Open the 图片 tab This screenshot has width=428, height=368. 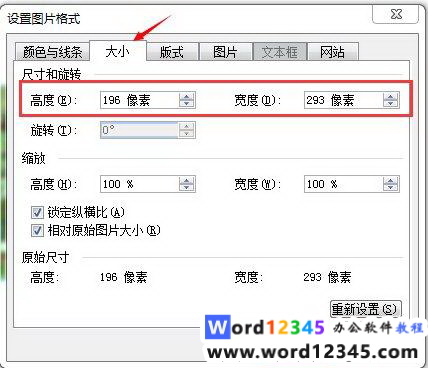[x=225, y=52]
